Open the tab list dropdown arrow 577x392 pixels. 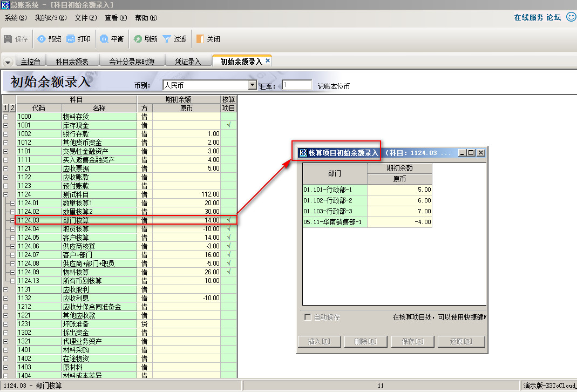pos(8,62)
